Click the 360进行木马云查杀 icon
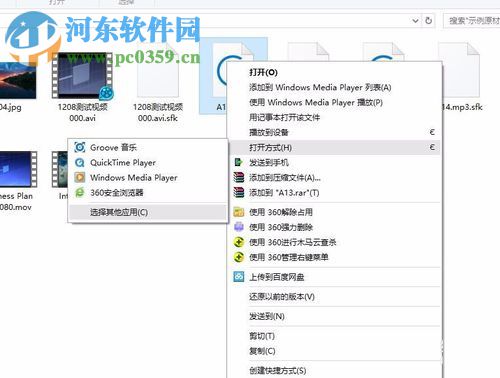 (x=238, y=242)
